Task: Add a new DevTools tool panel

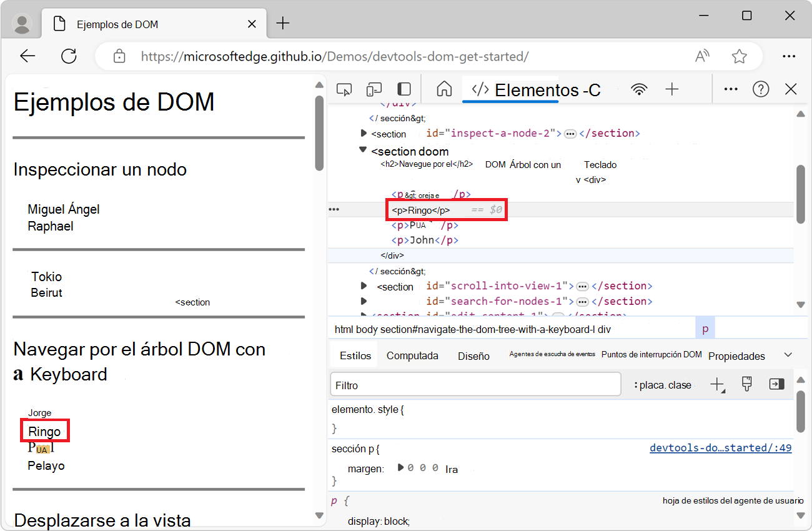Action: point(671,89)
